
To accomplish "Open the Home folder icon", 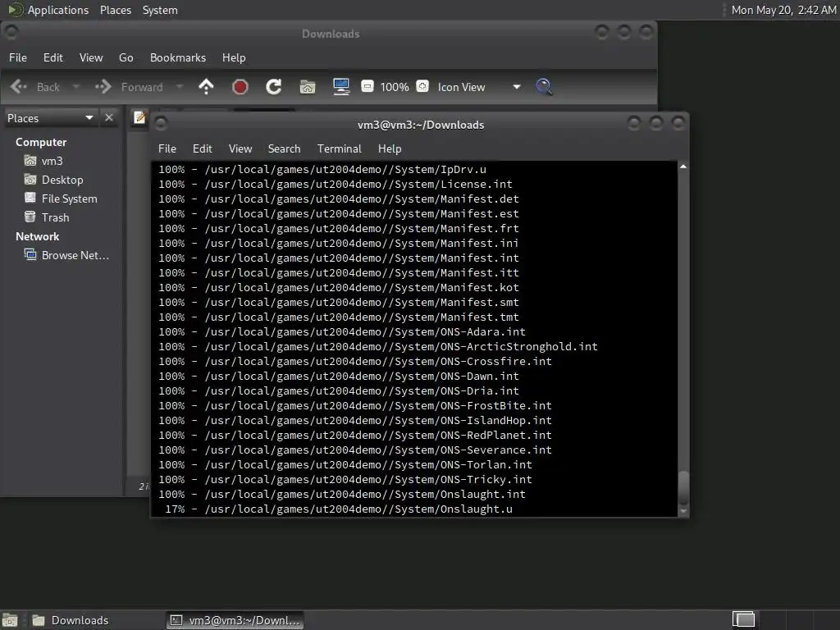I will (x=308, y=87).
